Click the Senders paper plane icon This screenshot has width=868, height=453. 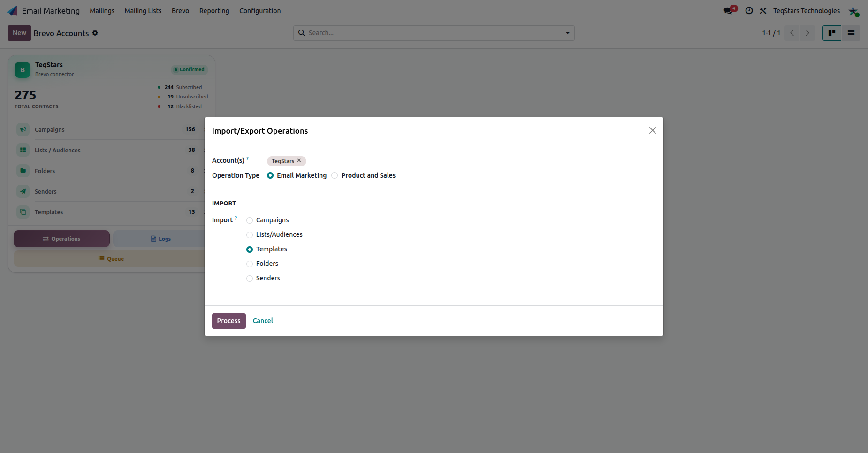click(23, 191)
